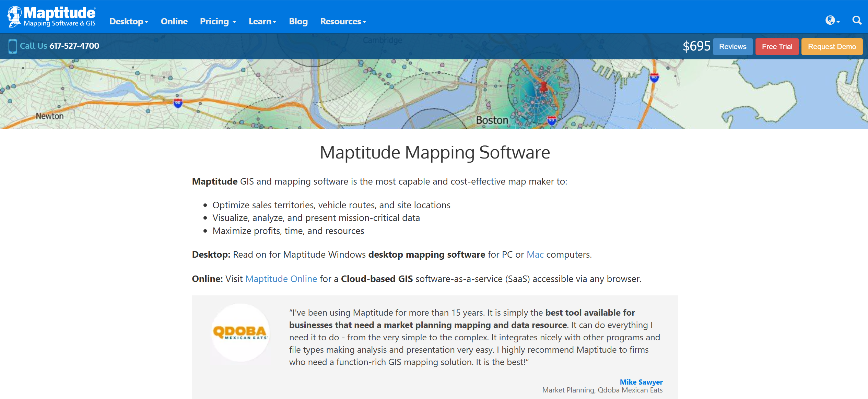Open the Blog menu item
This screenshot has height=399, width=868.
point(298,22)
